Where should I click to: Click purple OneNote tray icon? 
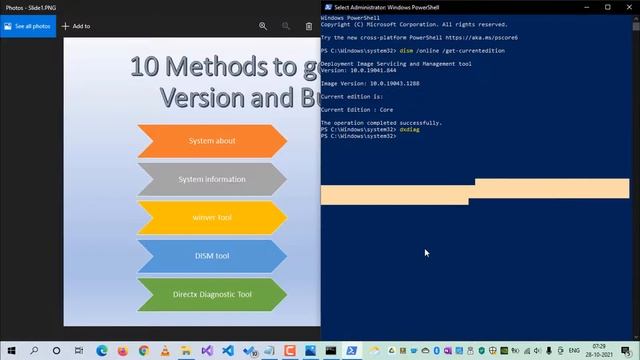click(448, 351)
